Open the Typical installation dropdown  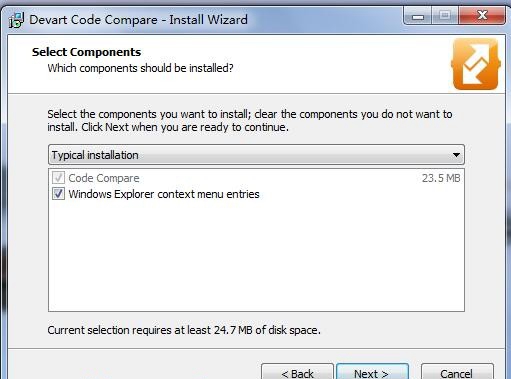tap(256, 155)
